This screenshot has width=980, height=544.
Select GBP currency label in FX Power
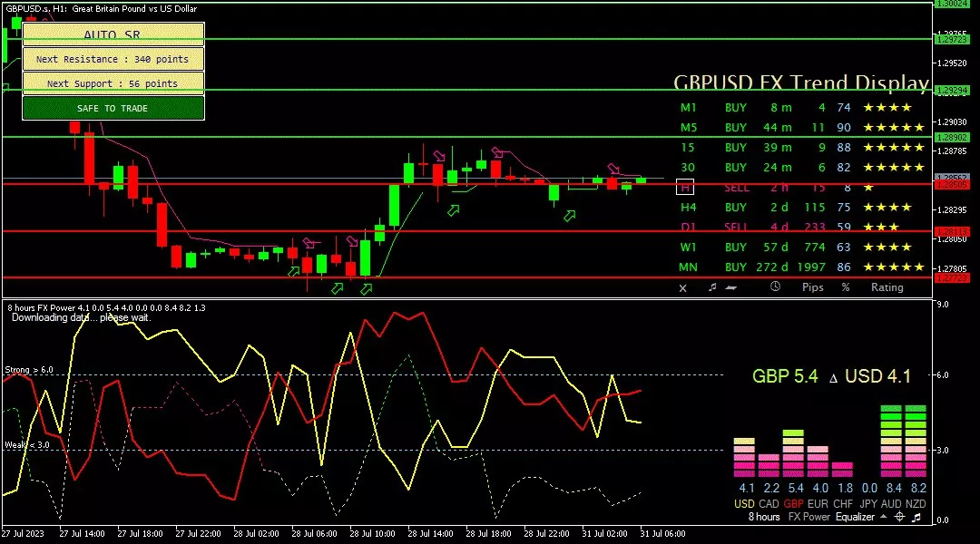(x=793, y=503)
